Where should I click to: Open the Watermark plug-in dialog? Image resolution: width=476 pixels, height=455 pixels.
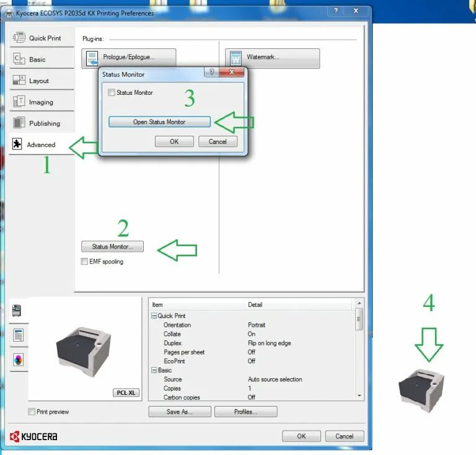pyautogui.click(x=272, y=58)
